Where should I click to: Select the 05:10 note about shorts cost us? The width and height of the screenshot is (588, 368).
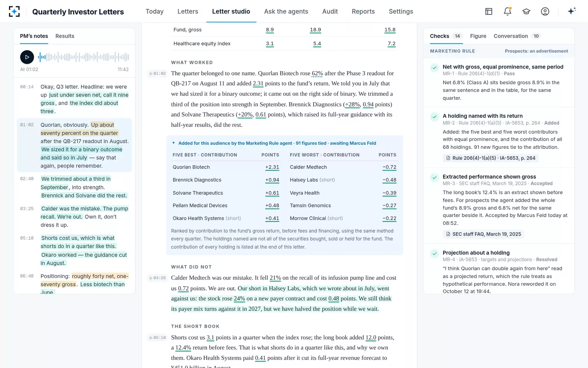(74, 251)
